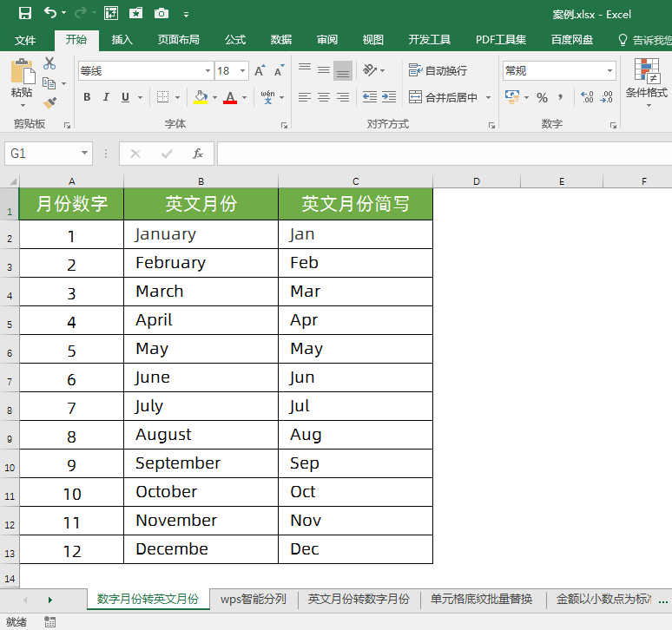The image size is (672, 630).
Task: Click the center horizontally icon
Action: click(x=324, y=97)
